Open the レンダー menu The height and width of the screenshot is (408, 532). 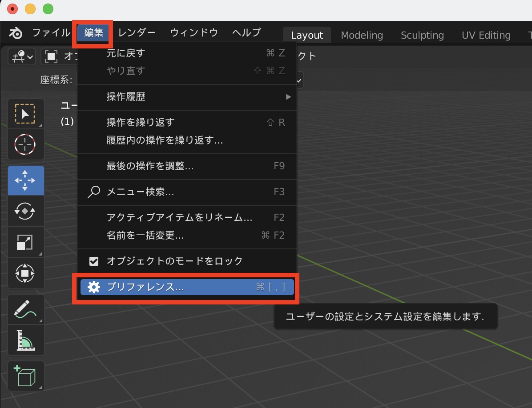137,32
